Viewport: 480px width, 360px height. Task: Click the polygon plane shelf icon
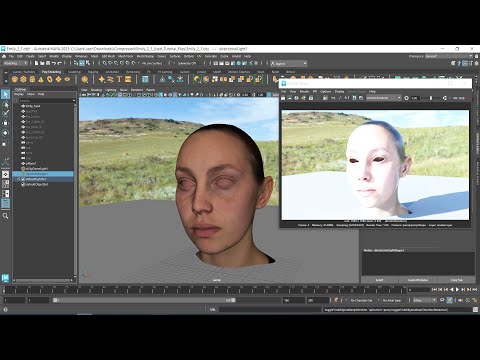click(59, 79)
